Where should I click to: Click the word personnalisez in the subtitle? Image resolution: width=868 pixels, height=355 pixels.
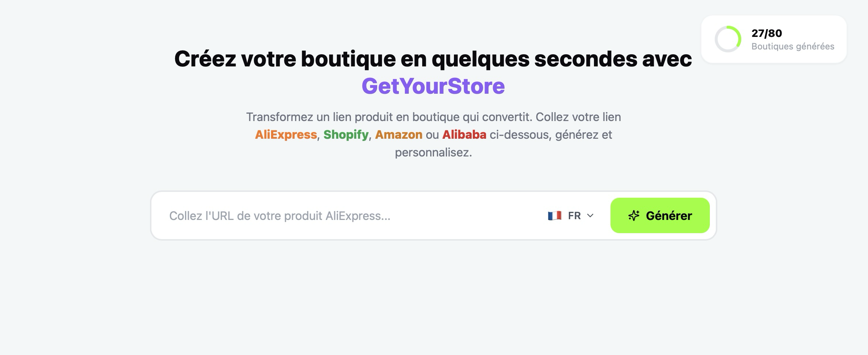tap(433, 152)
